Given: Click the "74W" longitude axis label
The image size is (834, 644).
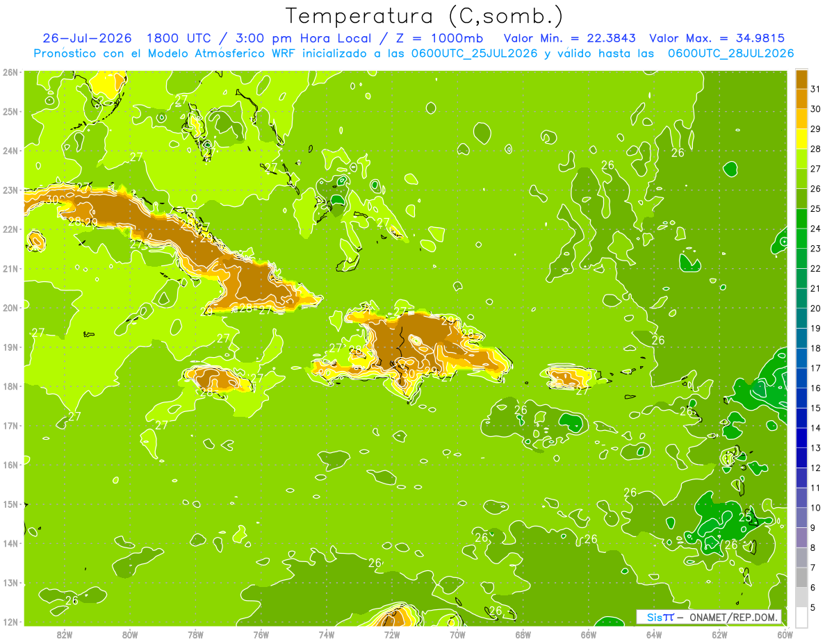Looking at the screenshot, I should pyautogui.click(x=327, y=634).
